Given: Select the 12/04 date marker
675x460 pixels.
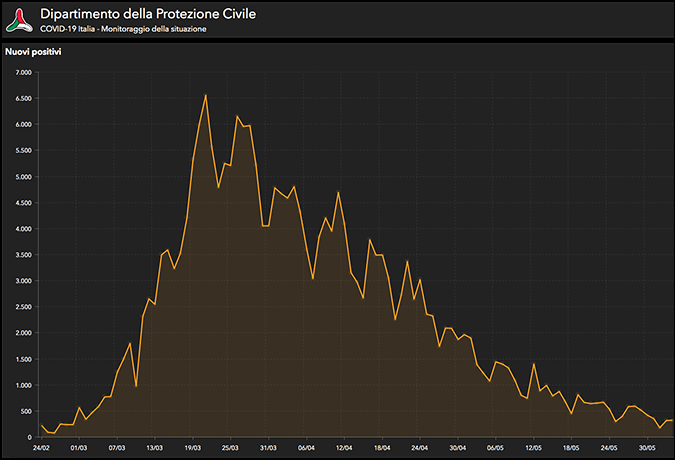Looking at the screenshot, I should click(x=345, y=448).
